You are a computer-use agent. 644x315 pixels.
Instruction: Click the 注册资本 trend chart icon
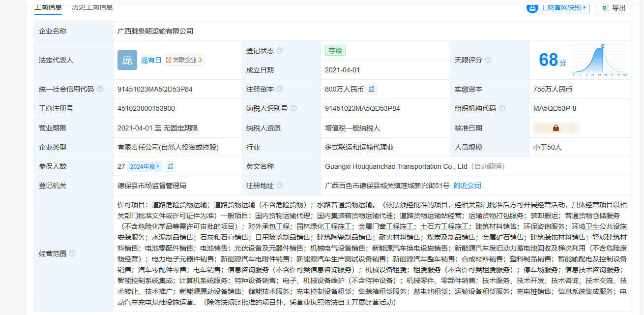(372, 89)
